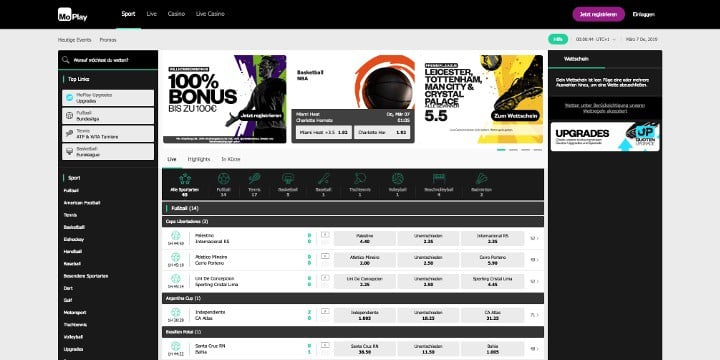
Task: Bet on Palestino at 4.40
Action: pos(365,238)
